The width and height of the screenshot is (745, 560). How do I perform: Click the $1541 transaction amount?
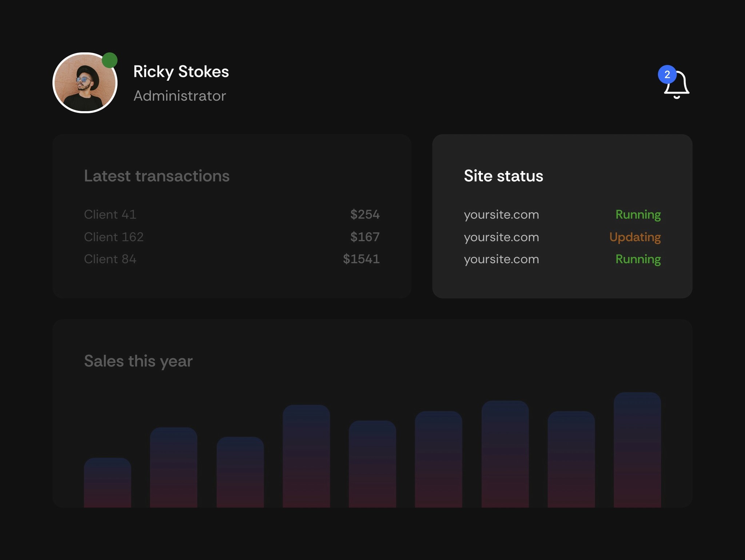pos(360,259)
